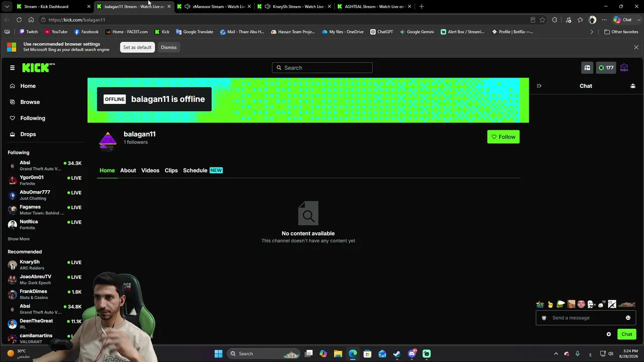Switch to Stream - Kick Dashboard tab
Viewport: 644px width, 362px height.
53,7
